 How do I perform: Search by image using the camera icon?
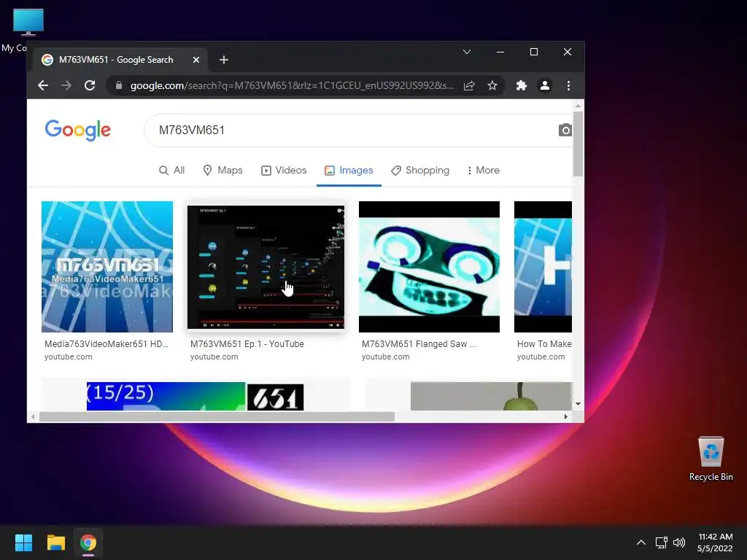point(565,130)
